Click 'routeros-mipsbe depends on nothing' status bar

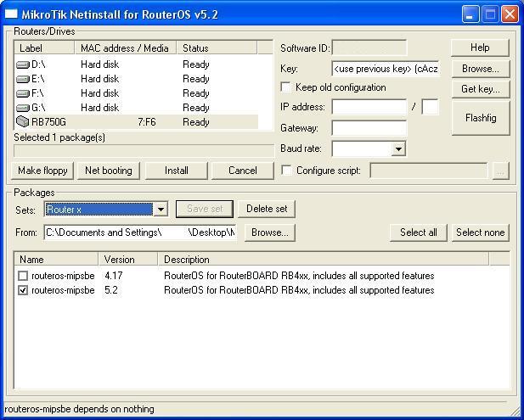point(79,409)
